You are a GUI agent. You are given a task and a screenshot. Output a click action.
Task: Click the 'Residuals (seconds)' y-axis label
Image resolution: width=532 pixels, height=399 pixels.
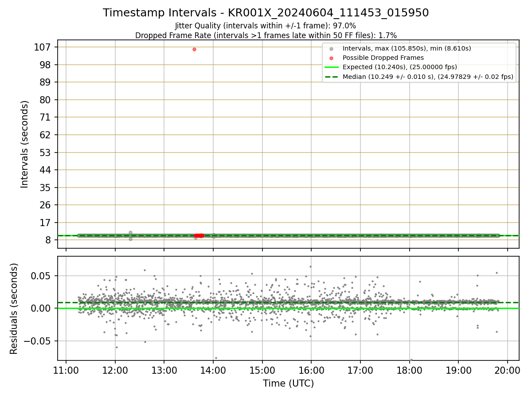click(x=14, y=309)
